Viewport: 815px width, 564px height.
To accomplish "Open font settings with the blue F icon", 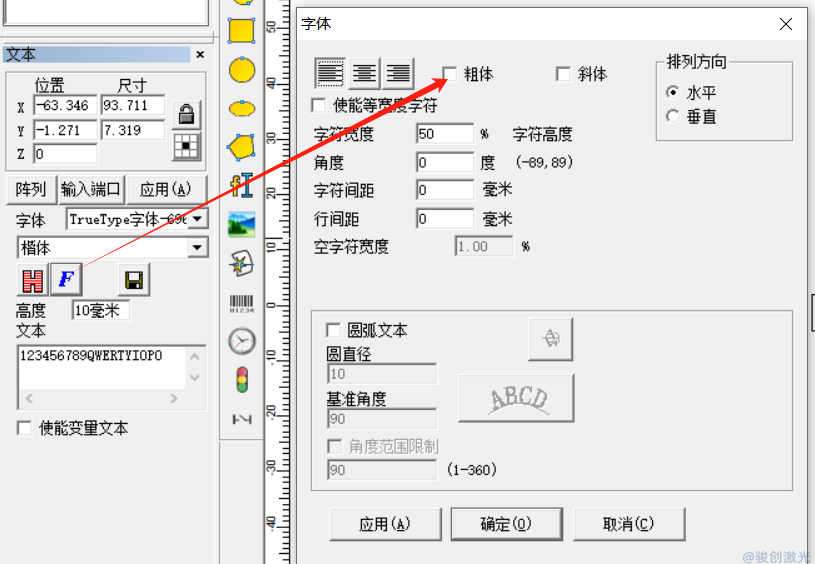I will point(67,280).
